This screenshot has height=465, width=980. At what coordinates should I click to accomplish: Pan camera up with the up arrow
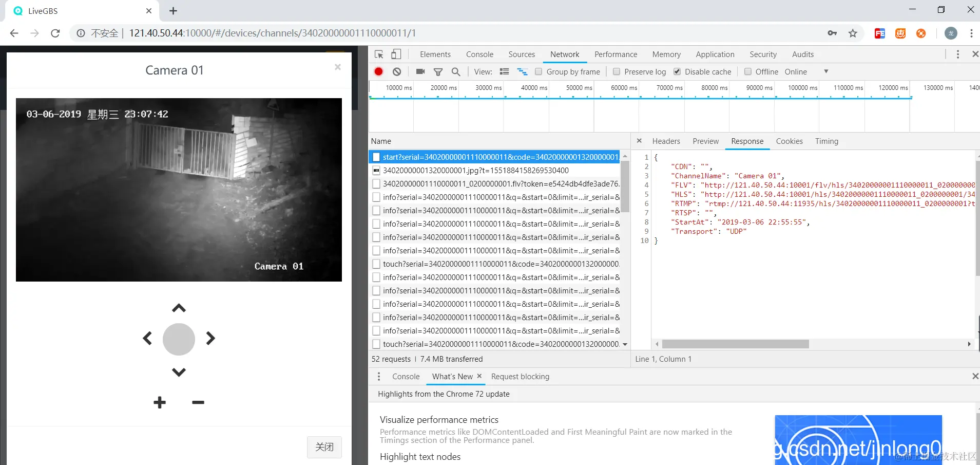[179, 308]
